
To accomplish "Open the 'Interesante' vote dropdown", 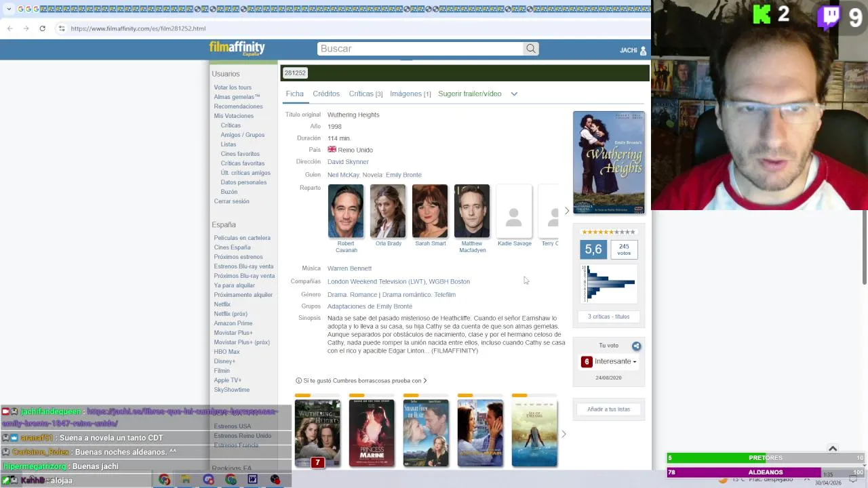I will (x=608, y=361).
